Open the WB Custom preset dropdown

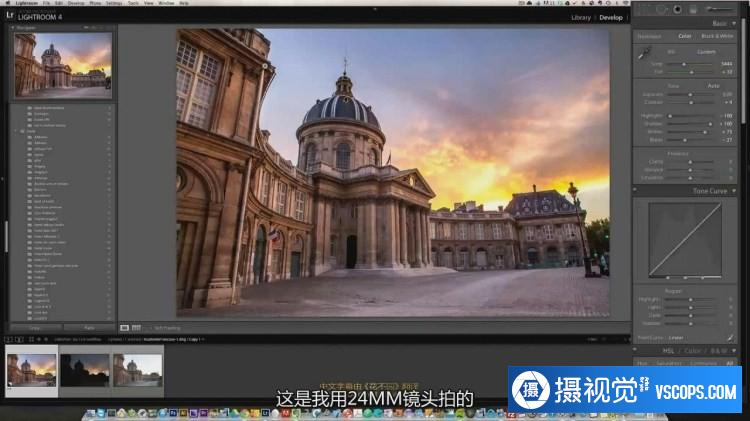[706, 51]
